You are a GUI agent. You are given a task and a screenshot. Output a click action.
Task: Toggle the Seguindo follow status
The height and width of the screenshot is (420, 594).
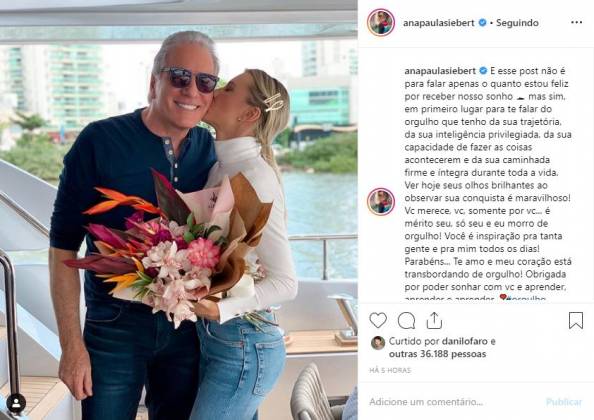click(x=517, y=23)
